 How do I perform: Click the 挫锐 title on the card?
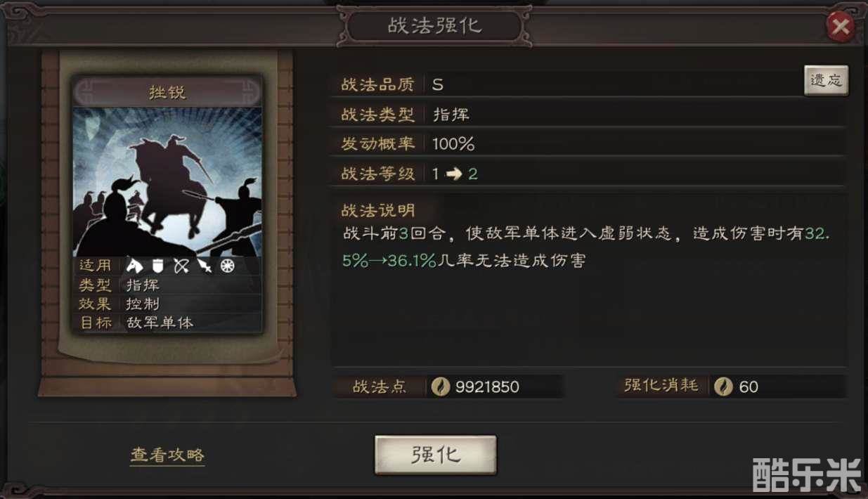[x=168, y=92]
